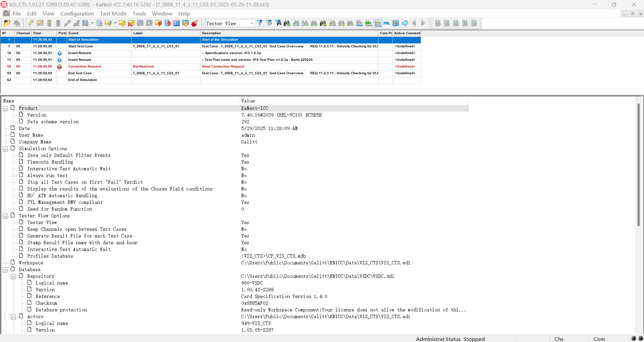Open the Tester View dropdown

tap(252, 23)
